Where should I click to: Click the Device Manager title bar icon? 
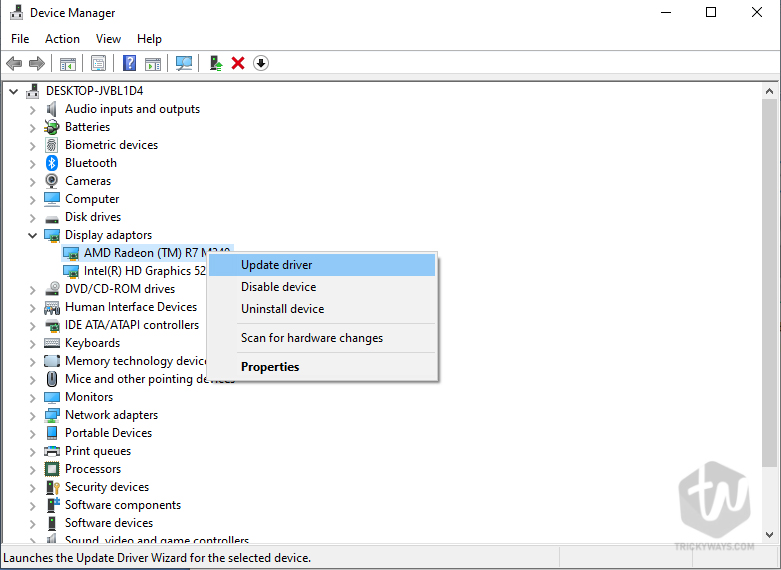[x=16, y=12]
